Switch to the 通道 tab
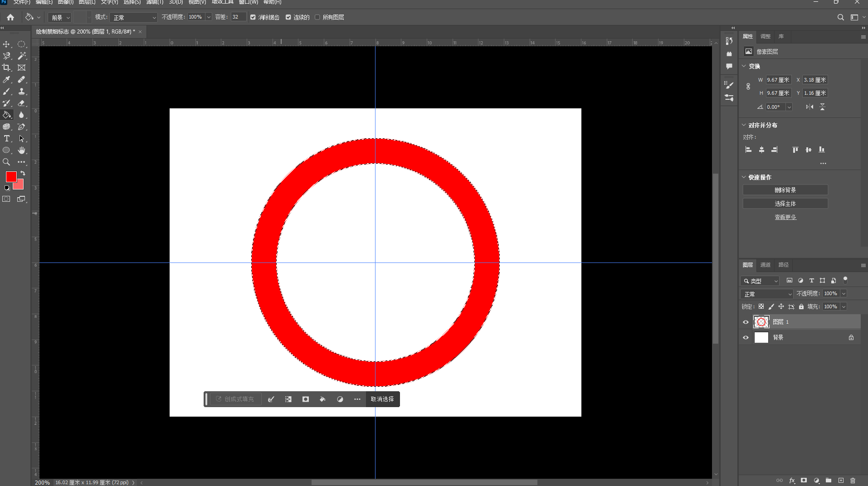This screenshot has width=868, height=486. click(766, 265)
